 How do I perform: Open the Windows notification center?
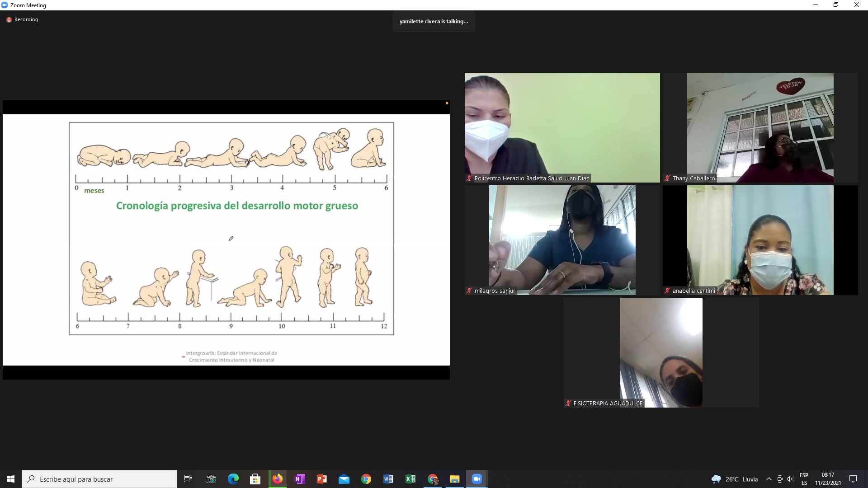point(853,479)
